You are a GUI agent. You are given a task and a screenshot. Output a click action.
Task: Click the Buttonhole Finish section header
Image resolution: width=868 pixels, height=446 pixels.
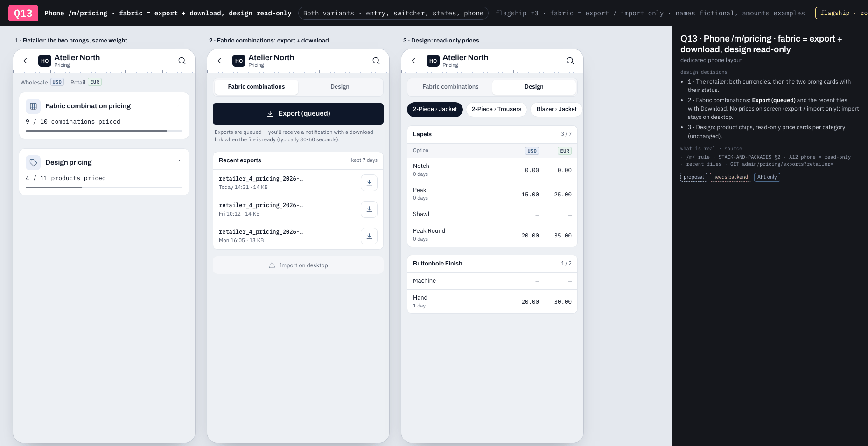click(492, 264)
